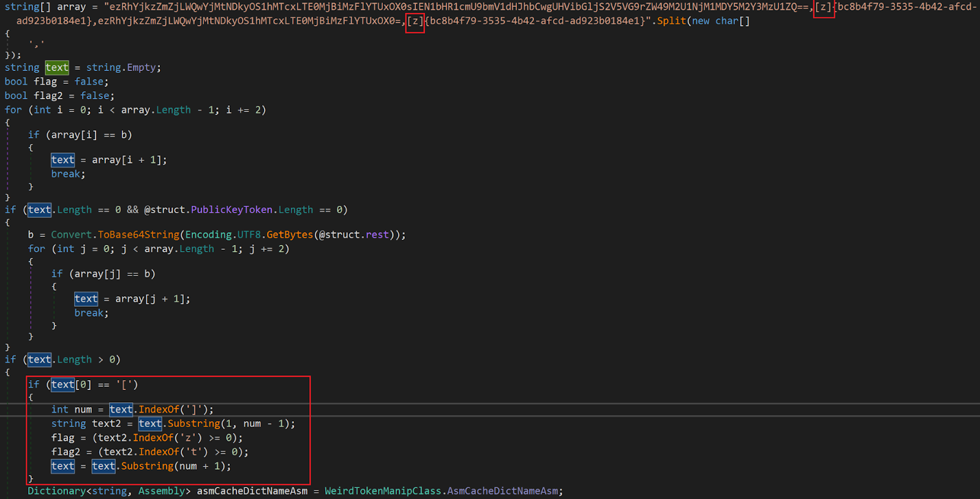Click the rest field after @struct

[x=377, y=235]
